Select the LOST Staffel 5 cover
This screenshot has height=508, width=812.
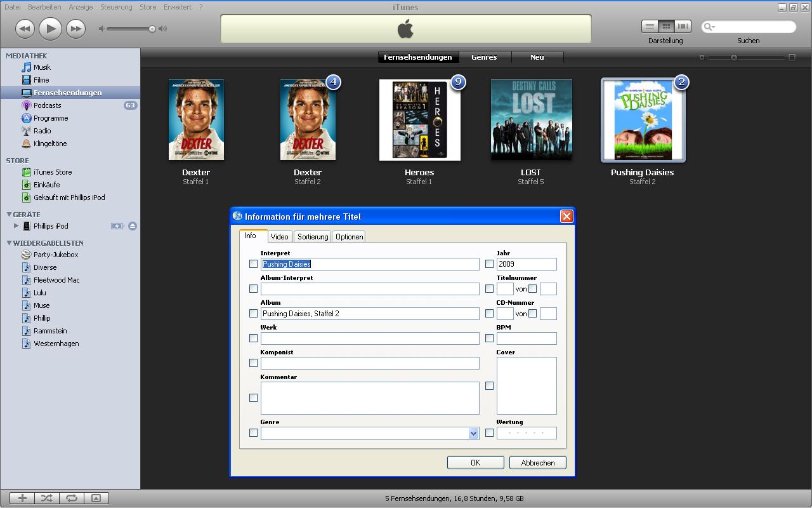pyautogui.click(x=531, y=120)
